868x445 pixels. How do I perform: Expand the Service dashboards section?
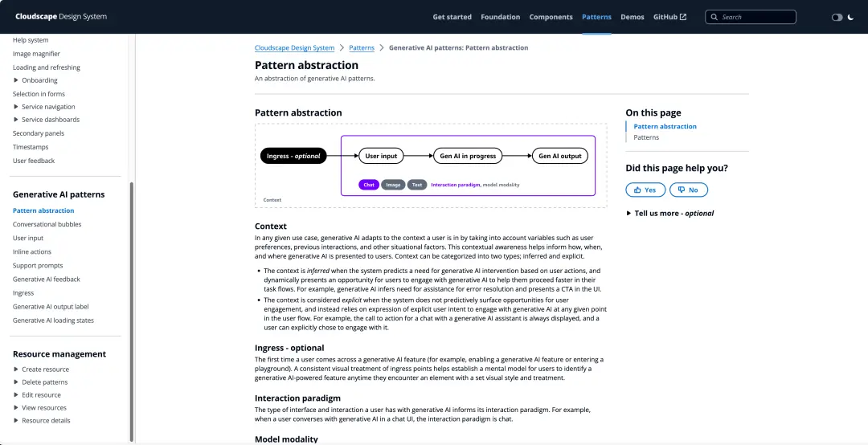(16, 120)
